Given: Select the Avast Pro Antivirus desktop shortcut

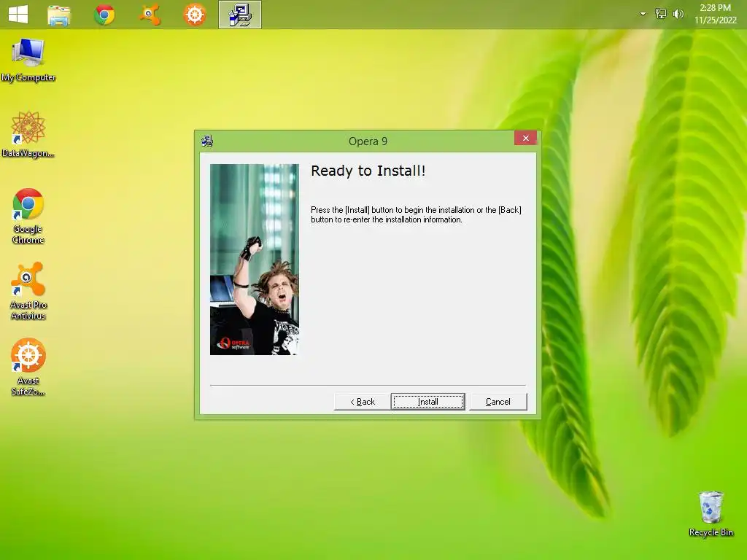Looking at the screenshot, I should pyautogui.click(x=28, y=292).
